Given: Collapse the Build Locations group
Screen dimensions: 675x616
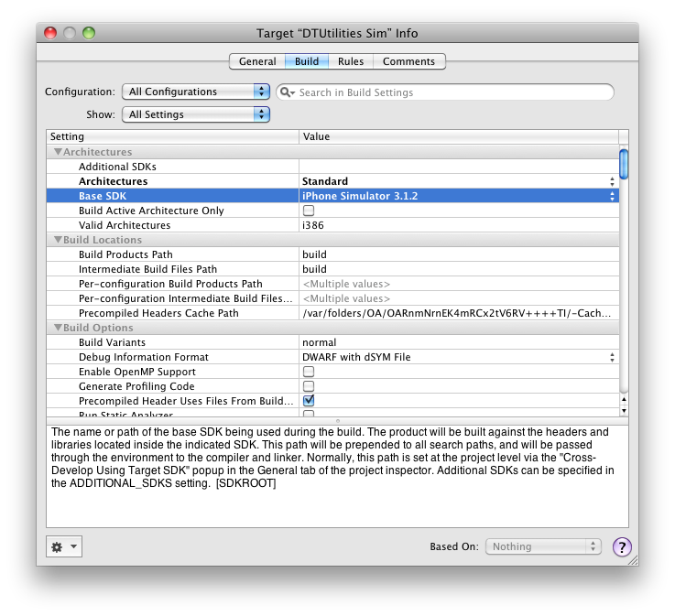Looking at the screenshot, I should pos(58,240).
